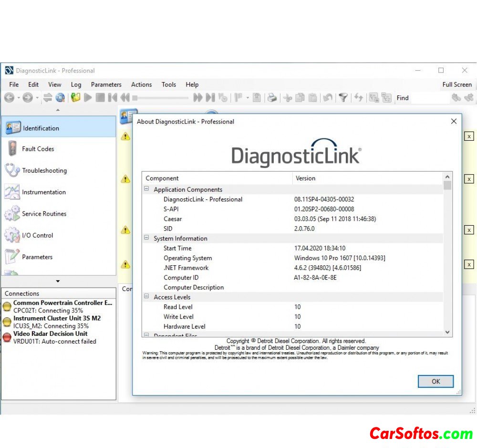Open the Parameters menu
This screenshot has height=448, width=477.
tap(106, 84)
